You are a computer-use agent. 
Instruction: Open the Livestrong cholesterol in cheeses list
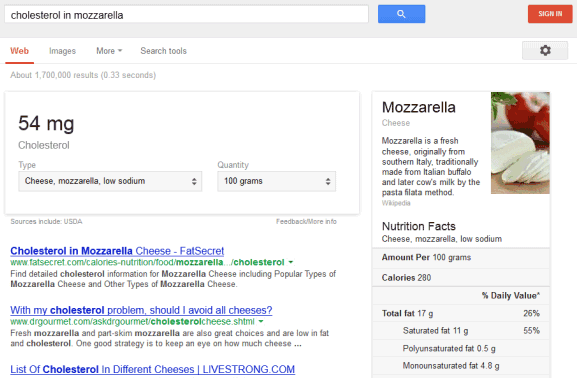152,369
